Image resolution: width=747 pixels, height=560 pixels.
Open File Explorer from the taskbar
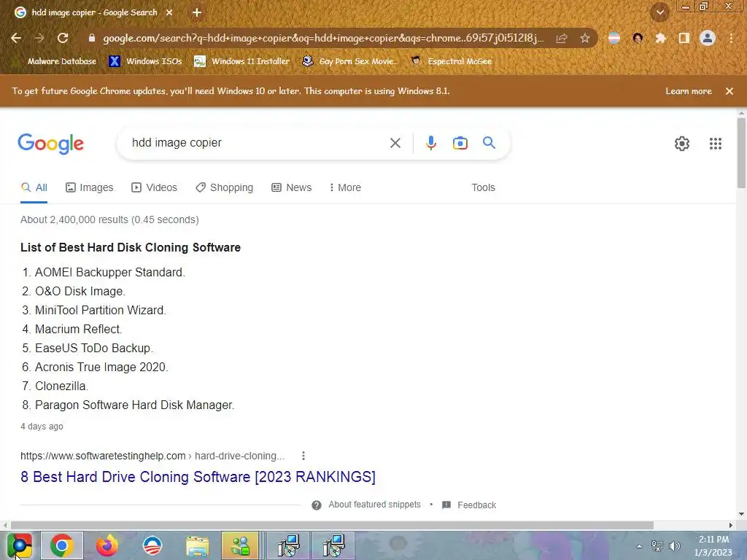[197, 545]
